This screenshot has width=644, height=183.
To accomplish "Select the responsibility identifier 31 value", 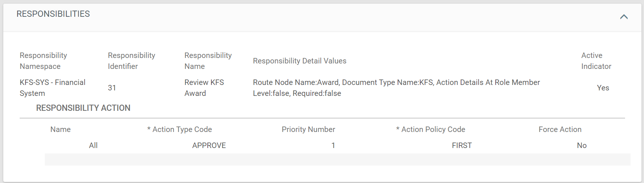I will (x=112, y=88).
